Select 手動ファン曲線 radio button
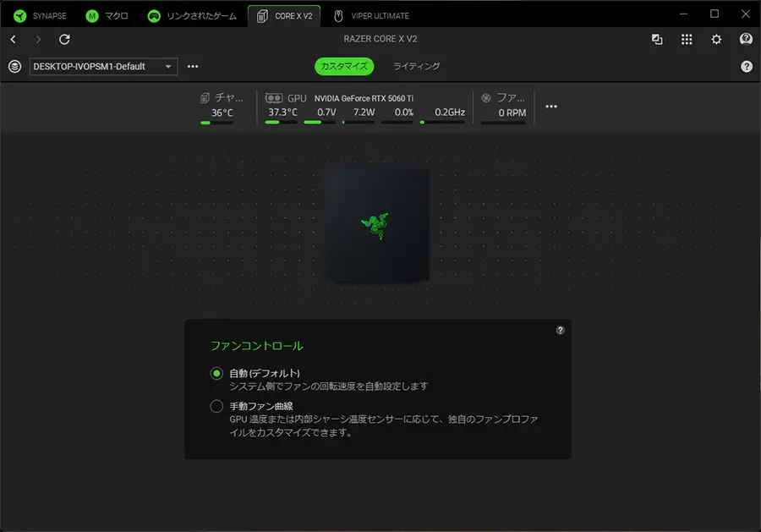The image size is (761, 532). (x=216, y=406)
